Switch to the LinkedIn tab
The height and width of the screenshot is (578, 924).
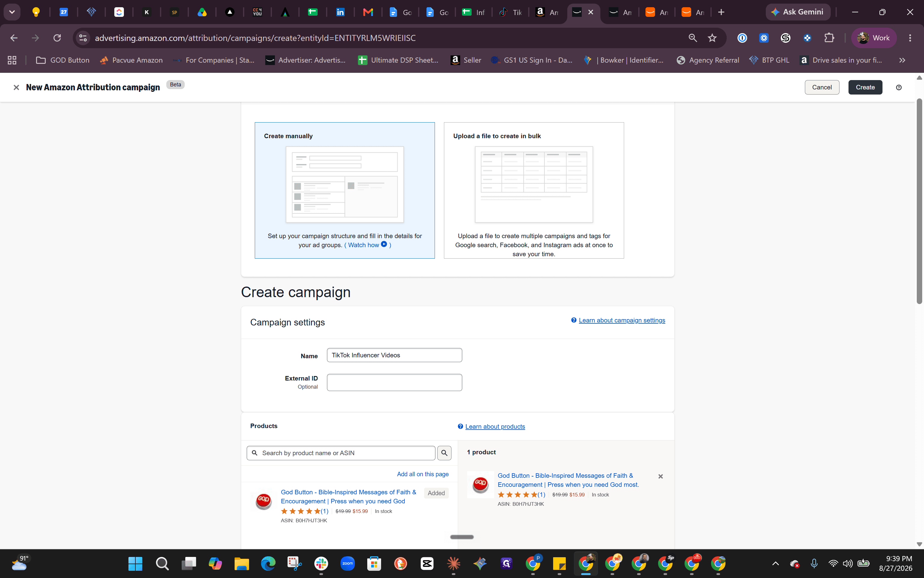340,12
